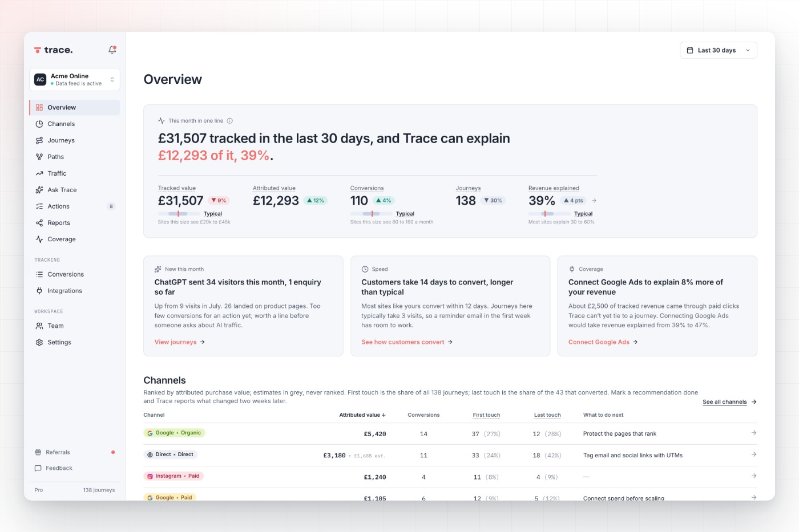The height and width of the screenshot is (532, 799).
Task: Open the Direct channel row arrow
Action: click(754, 454)
